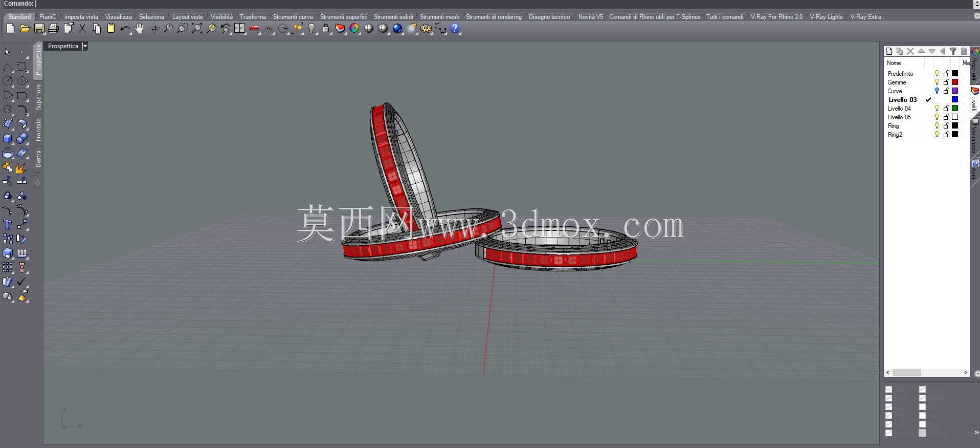
Task: Open the Strumenti solidi toolbar tab
Action: click(393, 17)
